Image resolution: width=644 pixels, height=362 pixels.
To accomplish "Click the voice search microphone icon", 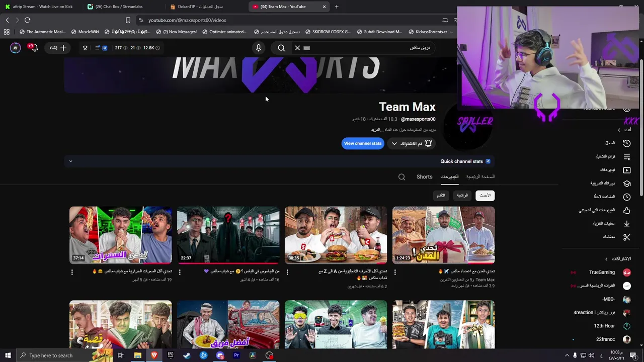I will click(x=259, y=48).
